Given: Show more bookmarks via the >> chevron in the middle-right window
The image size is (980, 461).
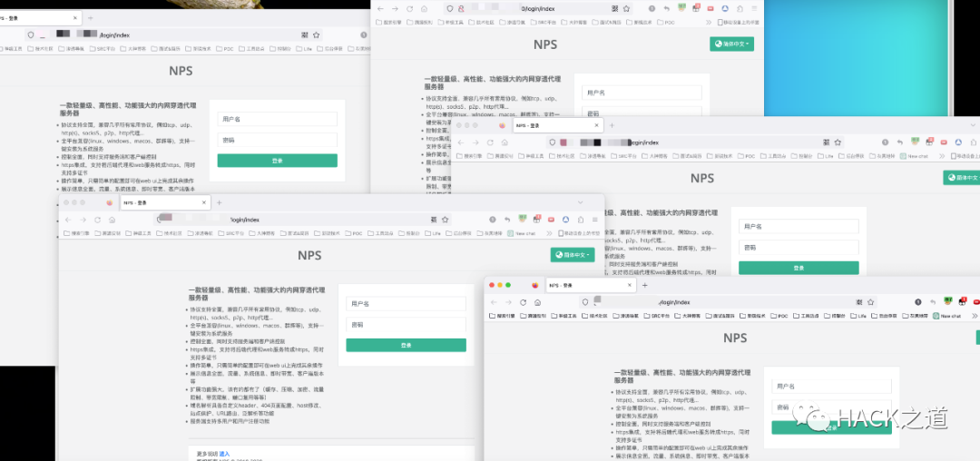Looking at the screenshot, I should tap(942, 155).
